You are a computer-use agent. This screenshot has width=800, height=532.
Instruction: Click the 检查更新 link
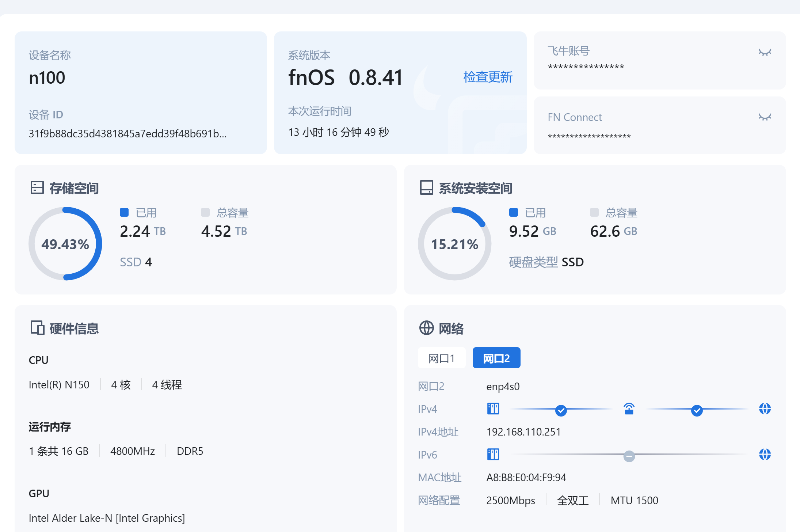(x=488, y=77)
